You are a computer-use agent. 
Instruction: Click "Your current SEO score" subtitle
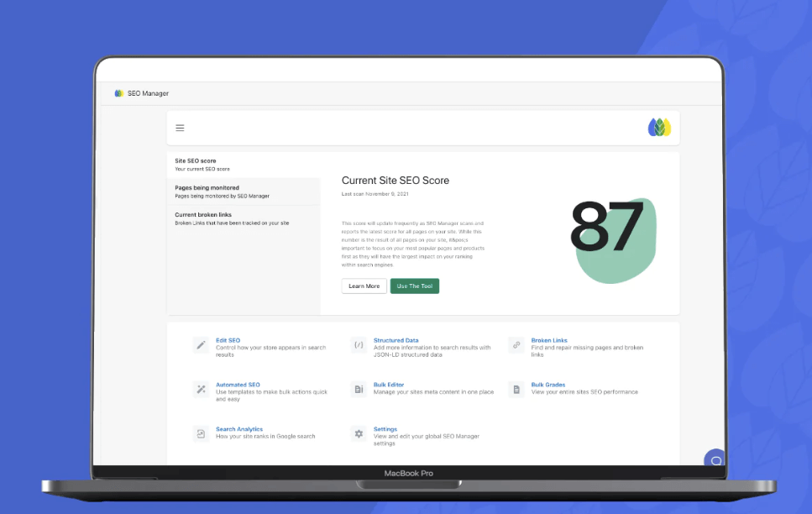point(202,169)
